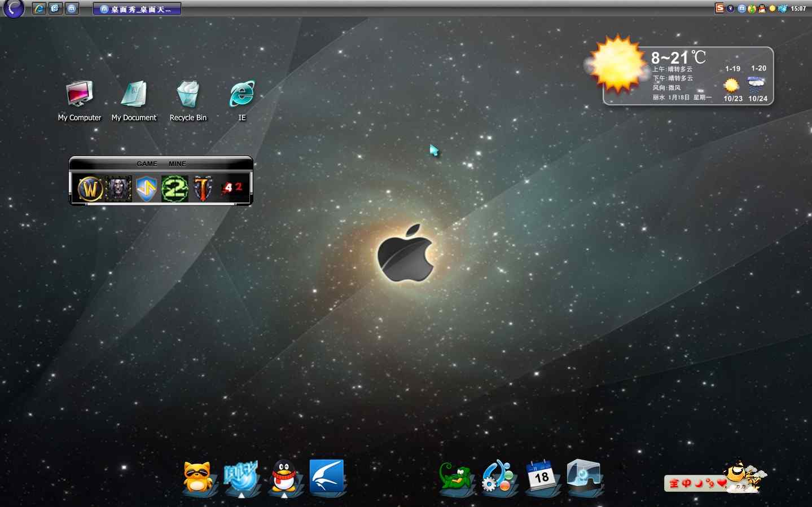Click the 上午:晴转多云 forecast line
Image resolution: width=812 pixels, height=507 pixels.
[673, 69]
